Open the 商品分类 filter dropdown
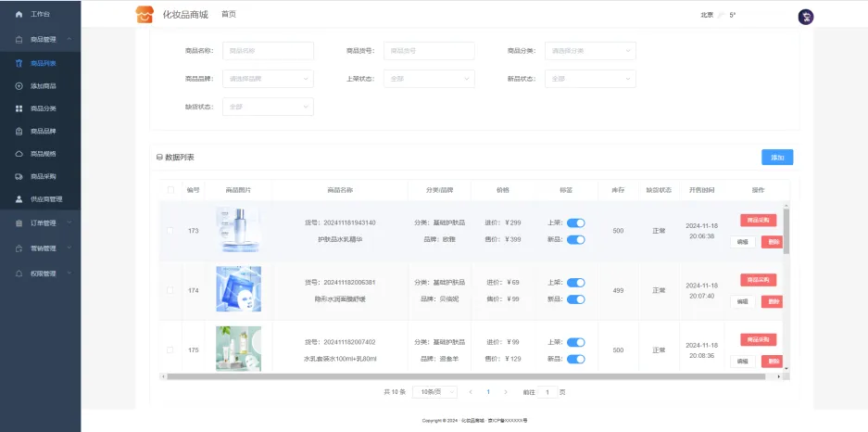The height and width of the screenshot is (432, 868). click(x=589, y=51)
